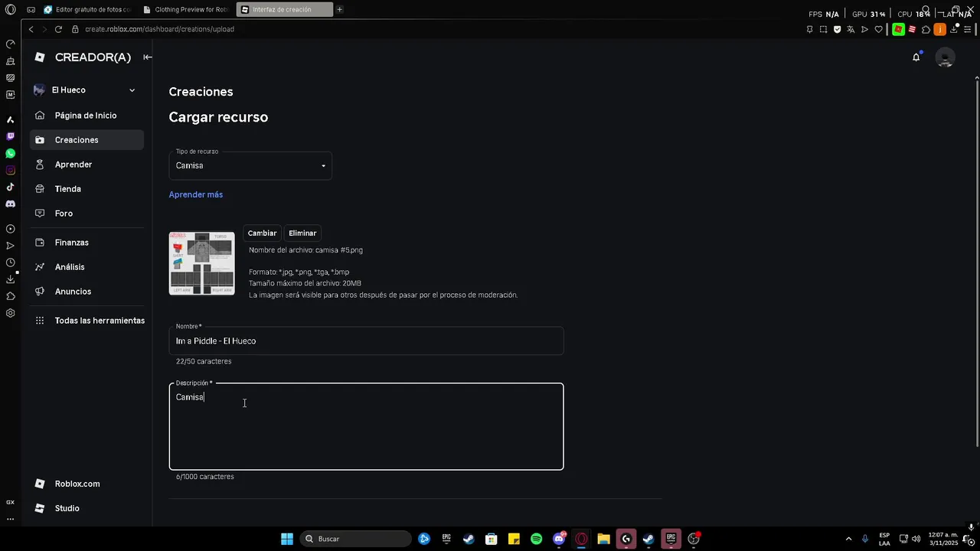Click the Windows taskbar search box
The image size is (980, 551).
pyautogui.click(x=355, y=539)
